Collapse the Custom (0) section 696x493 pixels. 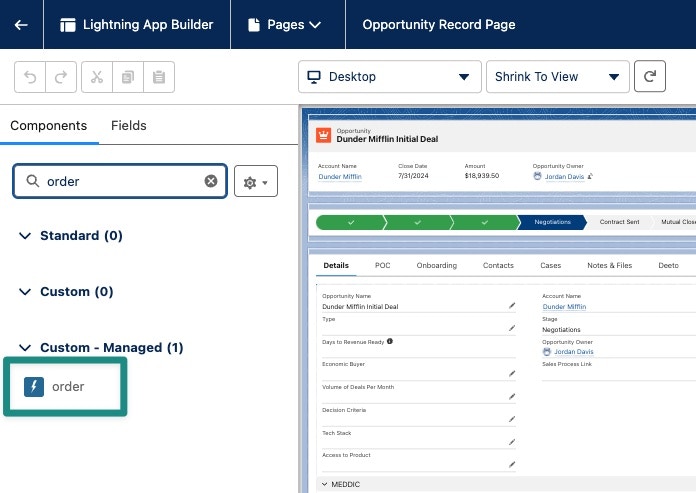click(x=25, y=292)
